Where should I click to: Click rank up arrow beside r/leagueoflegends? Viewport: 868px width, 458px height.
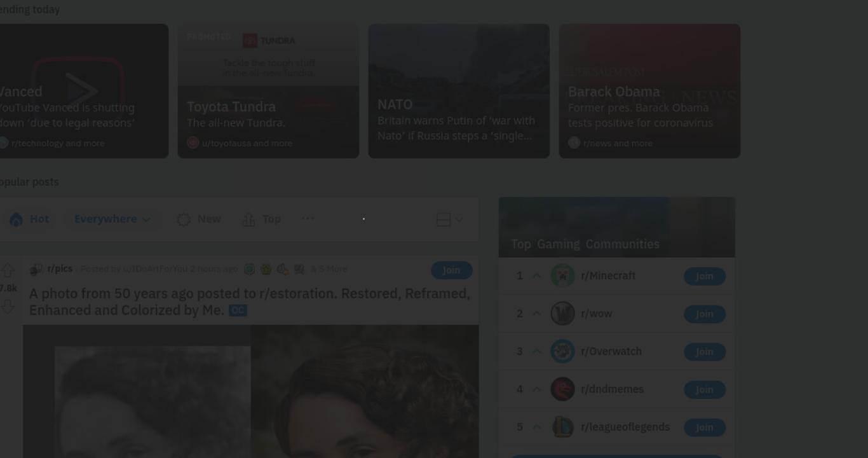coord(537,427)
